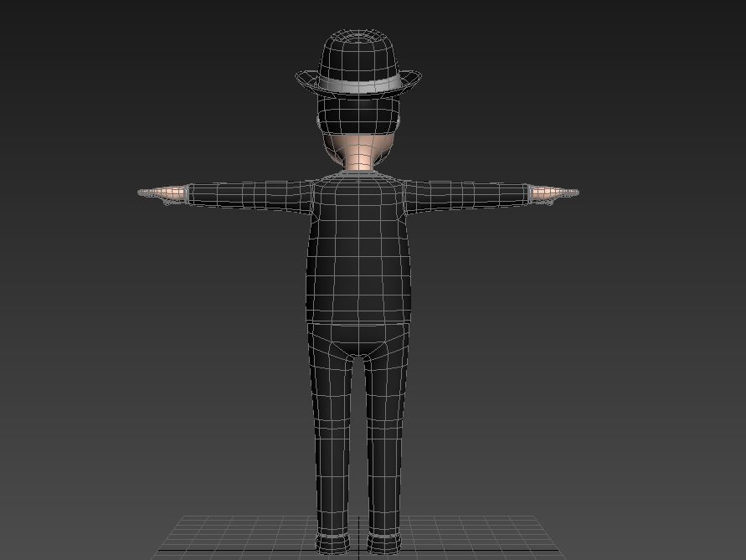Pick the arm sleeve extending toward the right
Screen dimensions: 746x560
467,196
